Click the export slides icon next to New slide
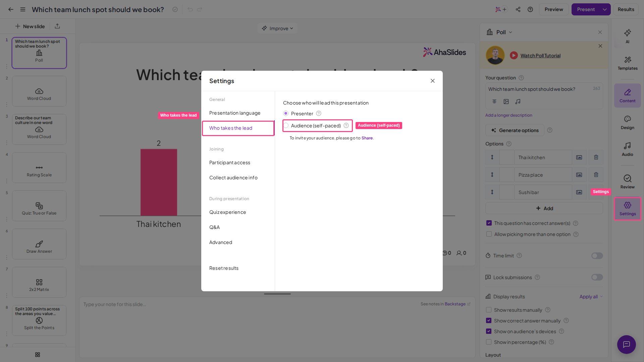The height and width of the screenshot is (362, 644). coord(57,26)
